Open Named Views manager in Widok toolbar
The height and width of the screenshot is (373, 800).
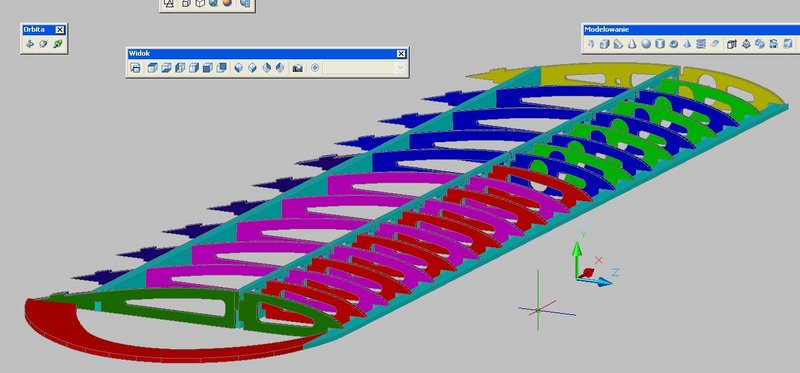click(x=135, y=68)
